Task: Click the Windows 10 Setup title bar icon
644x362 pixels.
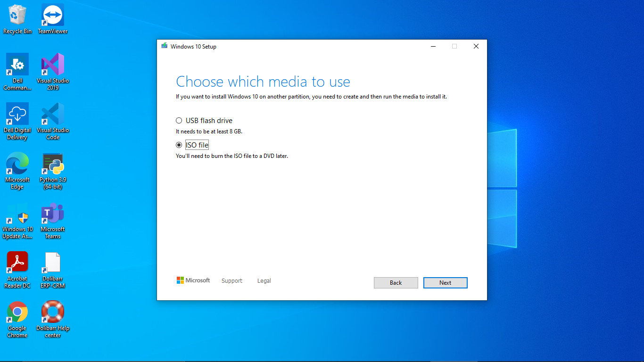Action: 164,46
